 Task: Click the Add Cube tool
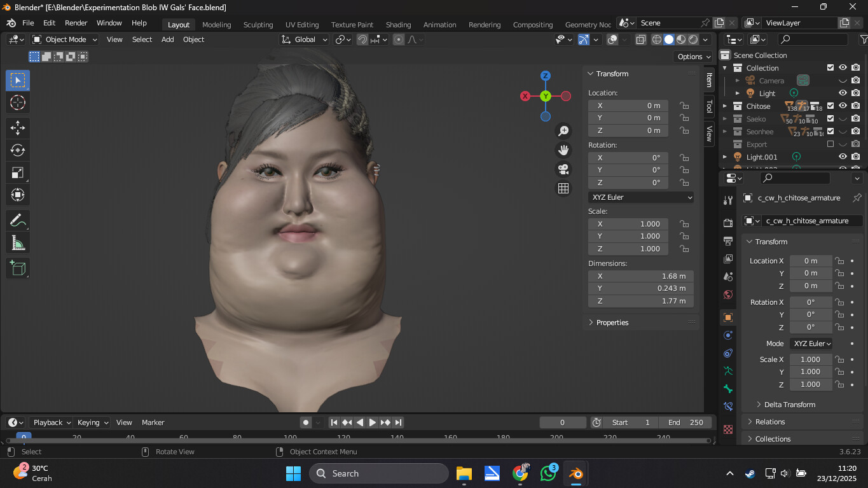18,268
